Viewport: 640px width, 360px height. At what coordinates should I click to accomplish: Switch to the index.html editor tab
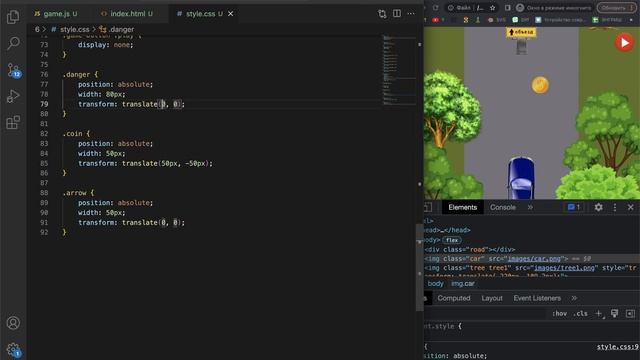pos(127,13)
